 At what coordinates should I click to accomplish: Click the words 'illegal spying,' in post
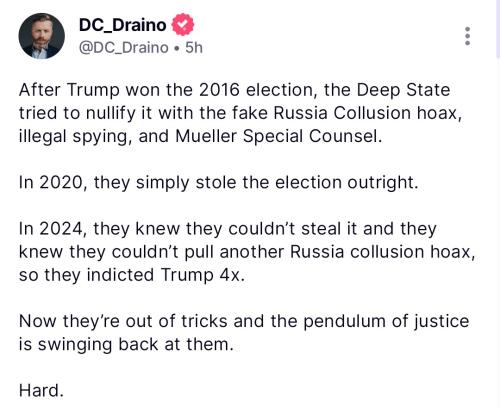75,137
